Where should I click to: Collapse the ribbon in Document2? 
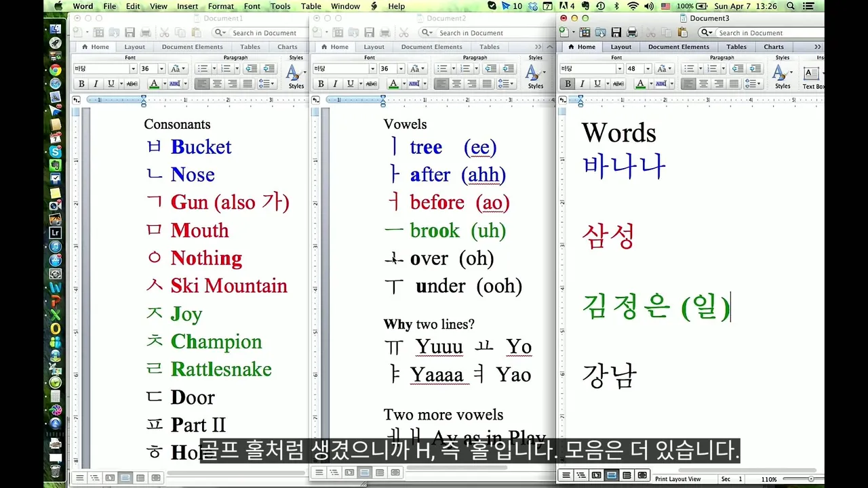click(550, 47)
